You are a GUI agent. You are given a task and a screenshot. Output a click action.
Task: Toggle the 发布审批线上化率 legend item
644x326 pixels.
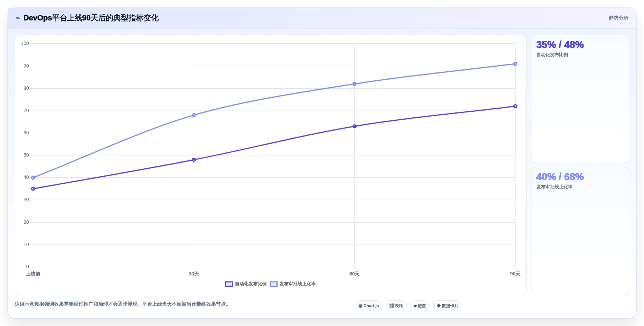(293, 284)
